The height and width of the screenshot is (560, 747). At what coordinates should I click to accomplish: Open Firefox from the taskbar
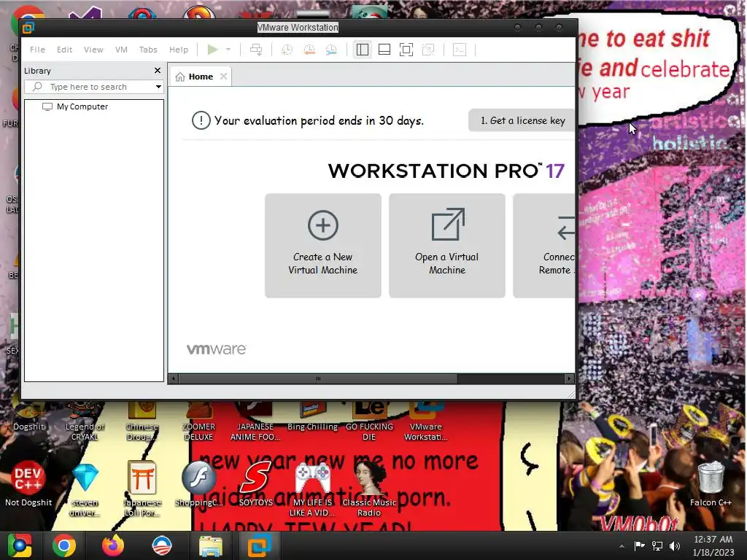[113, 545]
